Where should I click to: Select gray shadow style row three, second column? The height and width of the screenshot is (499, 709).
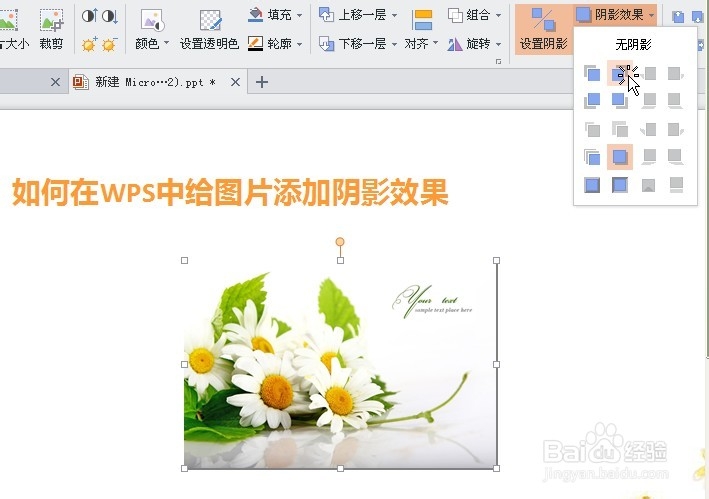(x=619, y=130)
